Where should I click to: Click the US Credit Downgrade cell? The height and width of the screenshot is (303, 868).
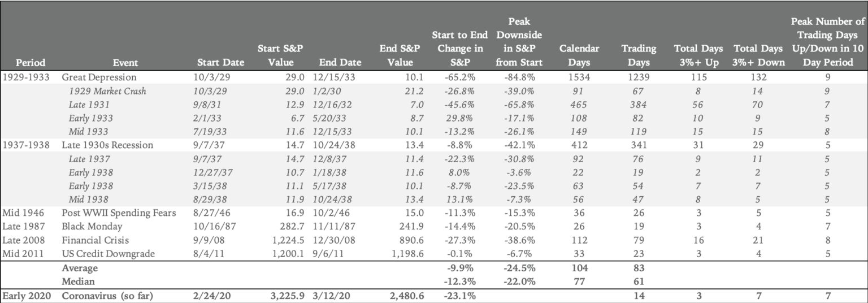pyautogui.click(x=108, y=254)
